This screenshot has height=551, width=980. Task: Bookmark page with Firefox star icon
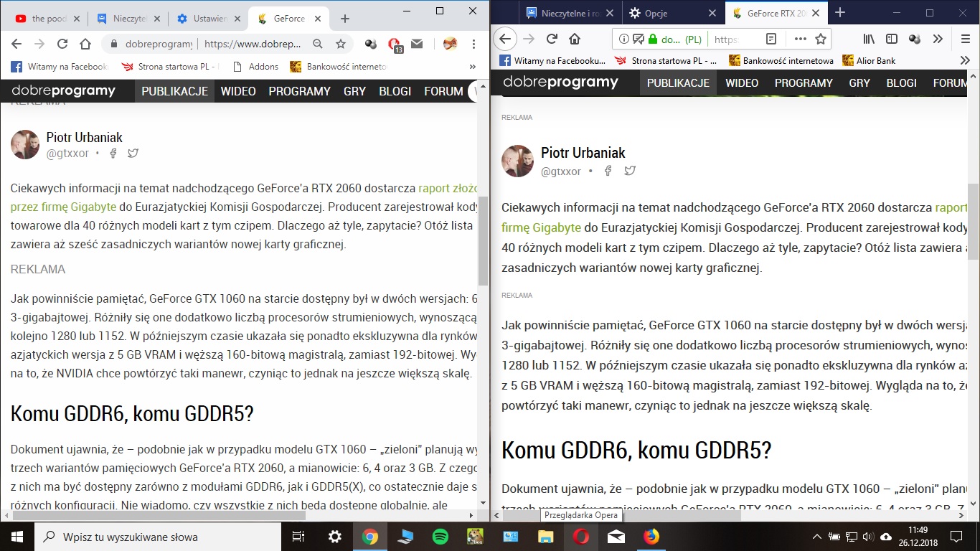pyautogui.click(x=821, y=39)
